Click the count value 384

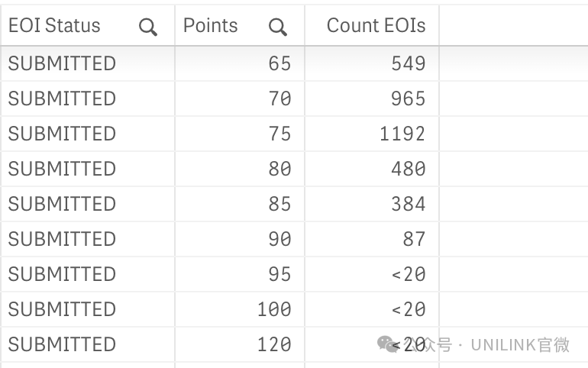pyautogui.click(x=409, y=204)
